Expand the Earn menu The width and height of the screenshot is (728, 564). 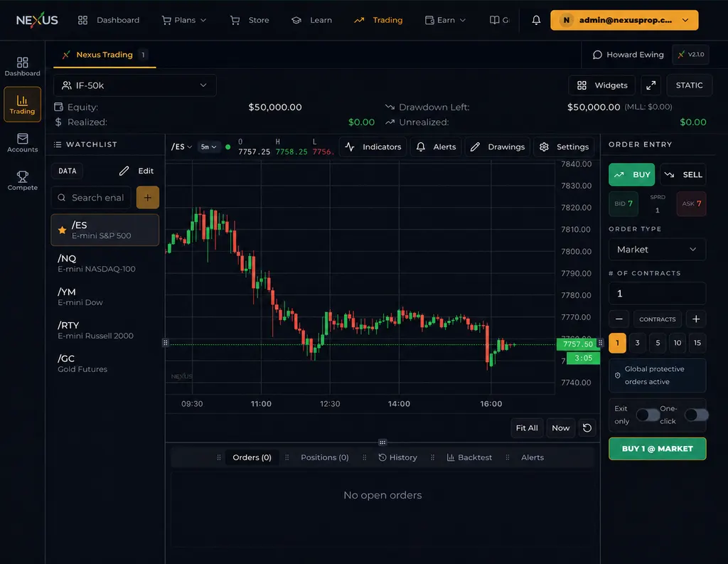(445, 20)
